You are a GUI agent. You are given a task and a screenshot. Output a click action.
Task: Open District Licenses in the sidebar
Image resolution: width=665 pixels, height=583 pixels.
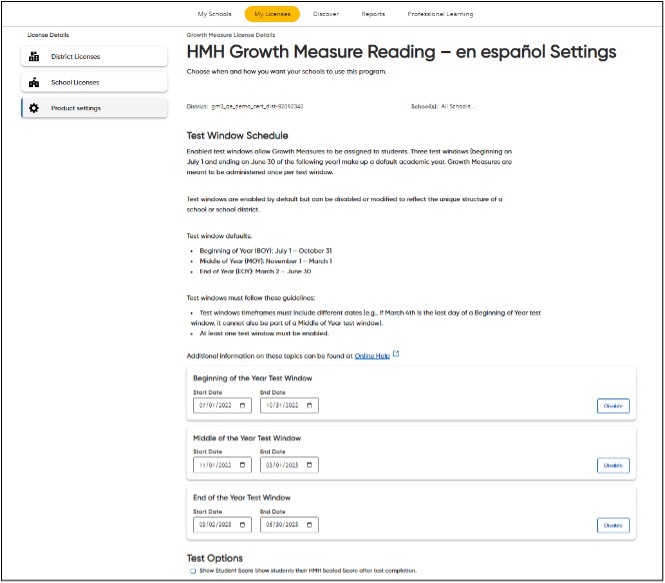pyautogui.click(x=94, y=56)
